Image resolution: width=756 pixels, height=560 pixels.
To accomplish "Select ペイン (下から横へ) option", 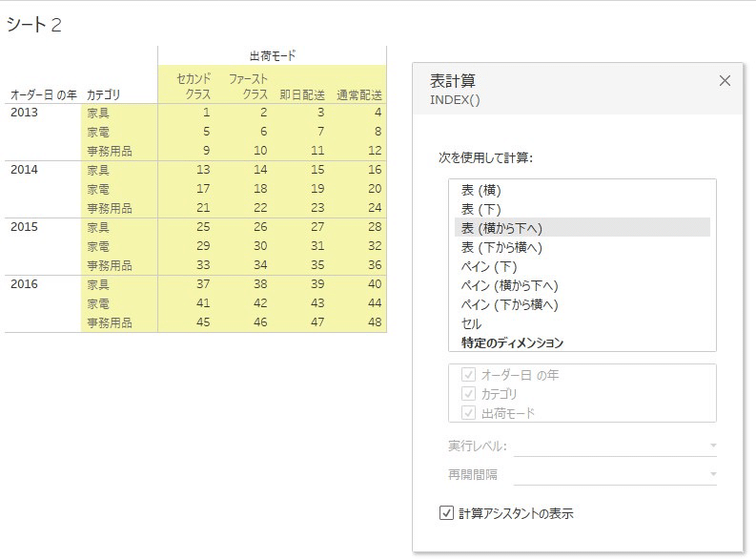I will (x=582, y=304).
